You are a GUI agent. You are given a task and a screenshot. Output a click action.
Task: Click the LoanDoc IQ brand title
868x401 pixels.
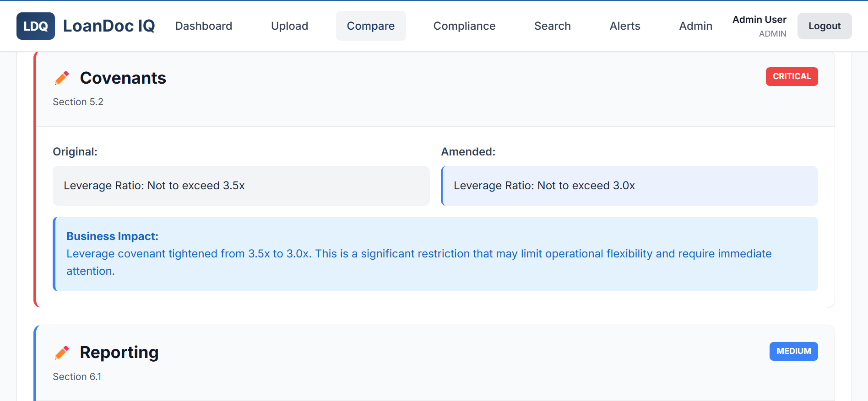click(109, 26)
